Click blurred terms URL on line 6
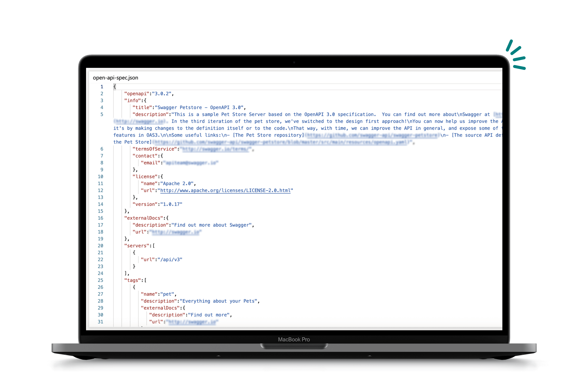 coord(216,149)
